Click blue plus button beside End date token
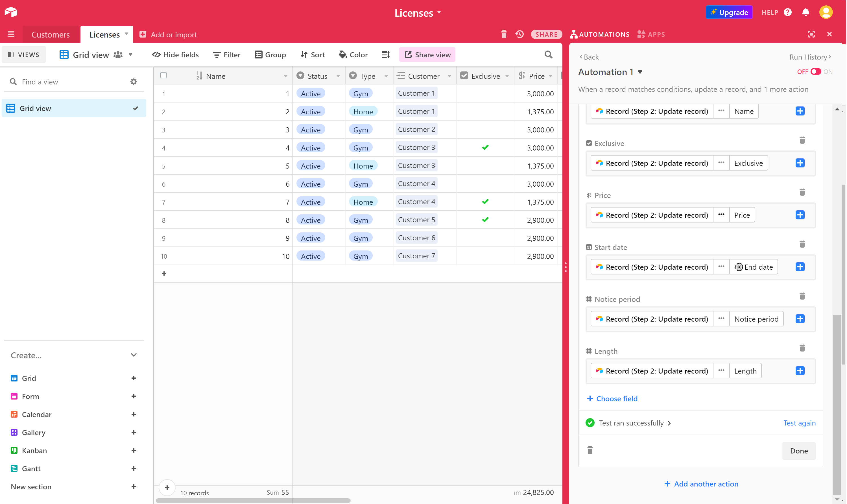847x504 pixels. click(800, 267)
